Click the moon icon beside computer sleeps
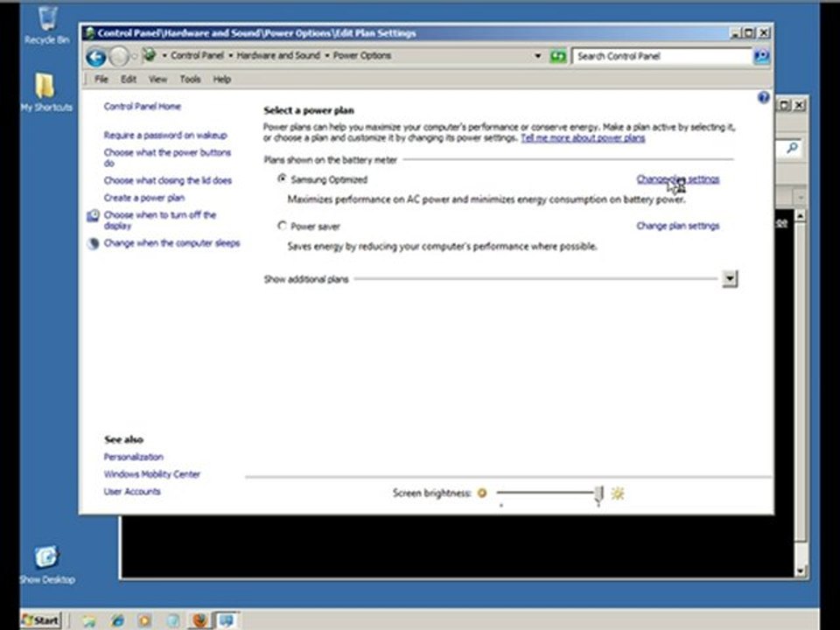 94,244
